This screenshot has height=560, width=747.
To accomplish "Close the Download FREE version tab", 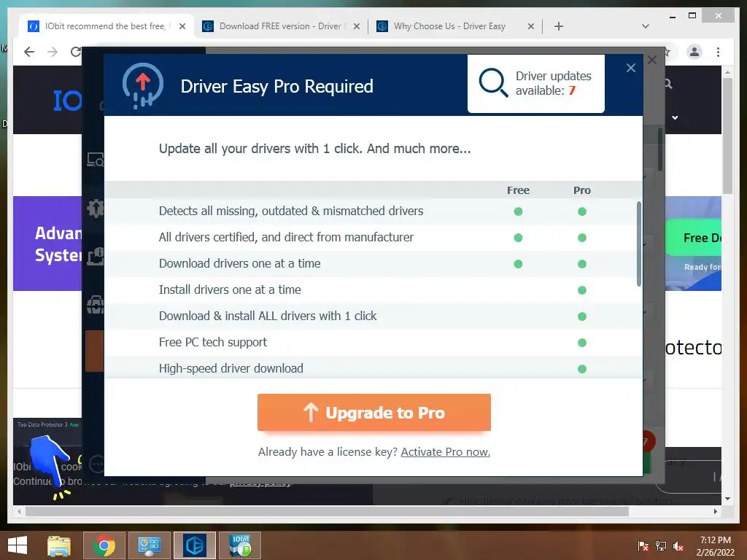I will (x=356, y=27).
